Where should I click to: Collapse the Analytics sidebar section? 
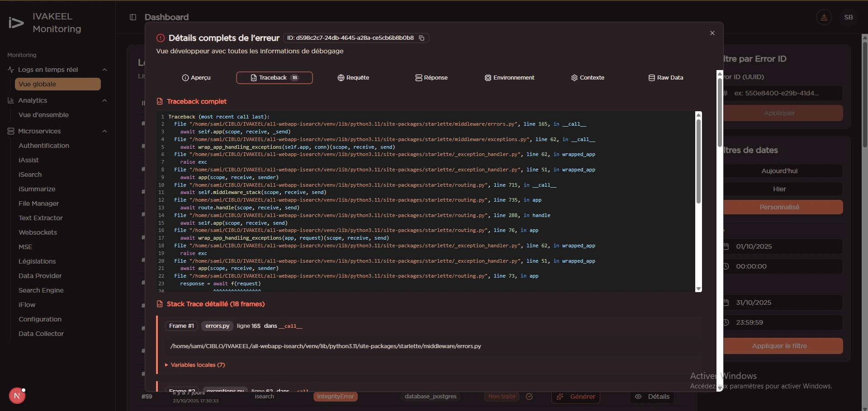coord(104,100)
